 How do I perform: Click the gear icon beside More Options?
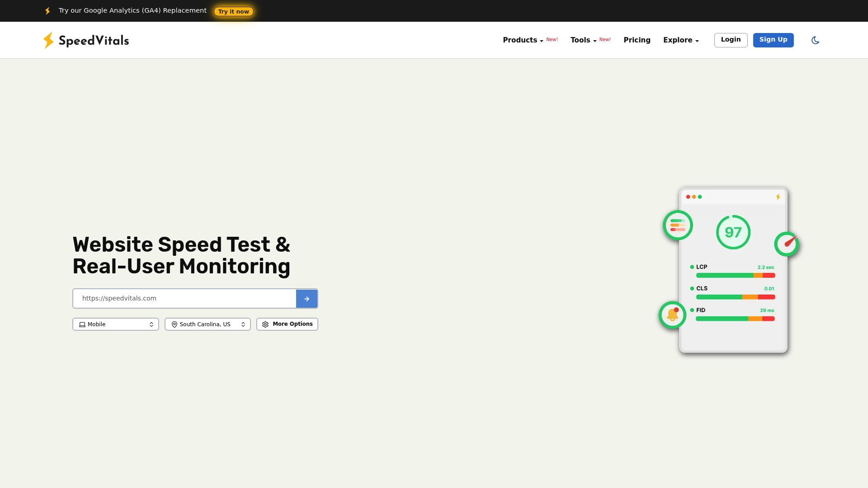pyautogui.click(x=265, y=324)
